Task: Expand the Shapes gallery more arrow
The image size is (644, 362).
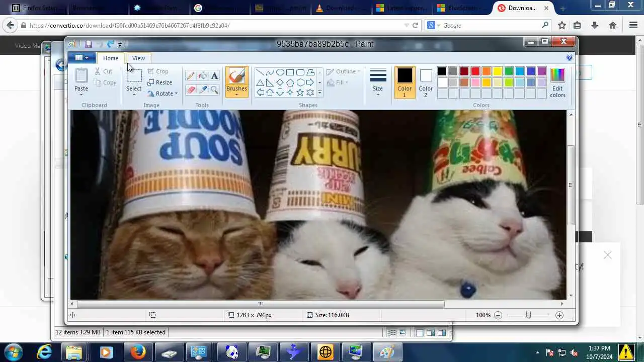Action: tap(319, 93)
